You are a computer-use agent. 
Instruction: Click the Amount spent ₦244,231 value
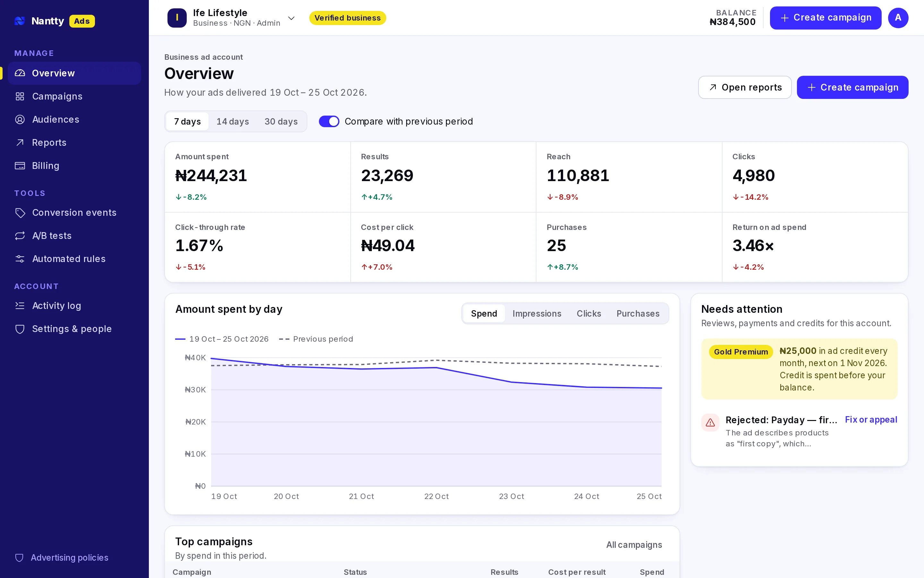click(x=211, y=175)
